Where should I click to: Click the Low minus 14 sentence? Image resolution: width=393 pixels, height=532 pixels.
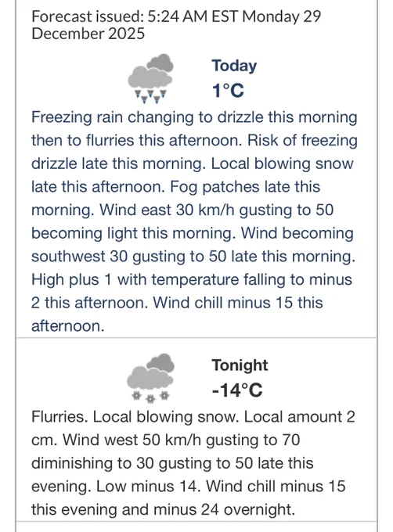(x=147, y=486)
